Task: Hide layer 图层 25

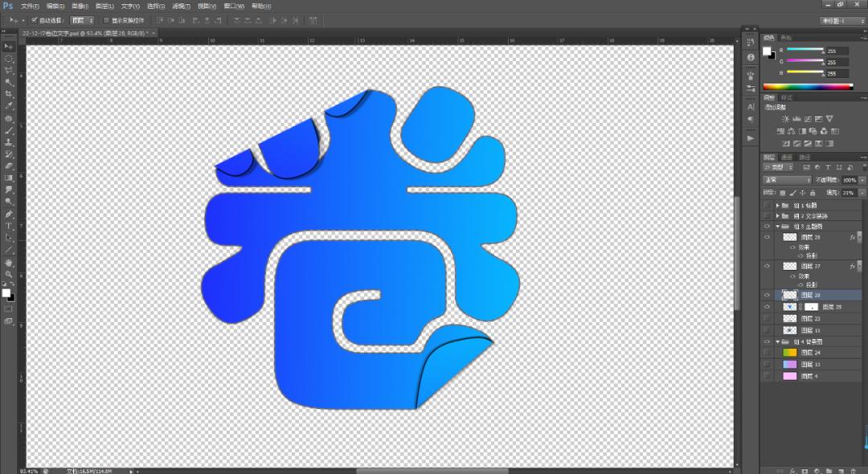Action: coord(767,306)
